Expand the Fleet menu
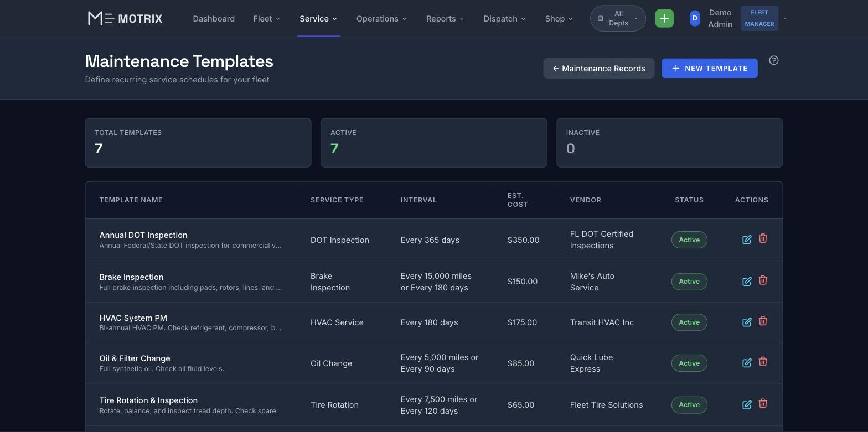868x432 pixels. click(266, 19)
